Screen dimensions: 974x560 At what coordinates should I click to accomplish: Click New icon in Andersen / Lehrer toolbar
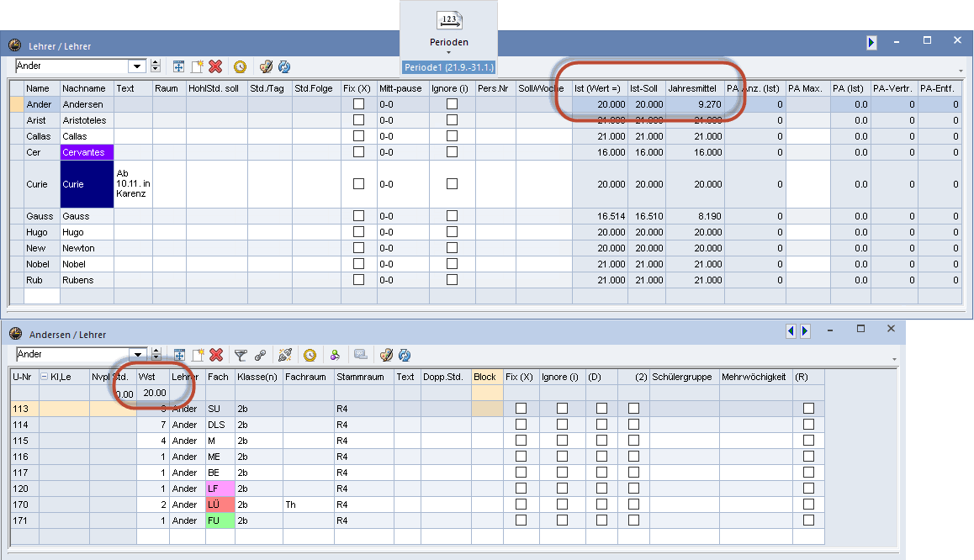(x=199, y=355)
